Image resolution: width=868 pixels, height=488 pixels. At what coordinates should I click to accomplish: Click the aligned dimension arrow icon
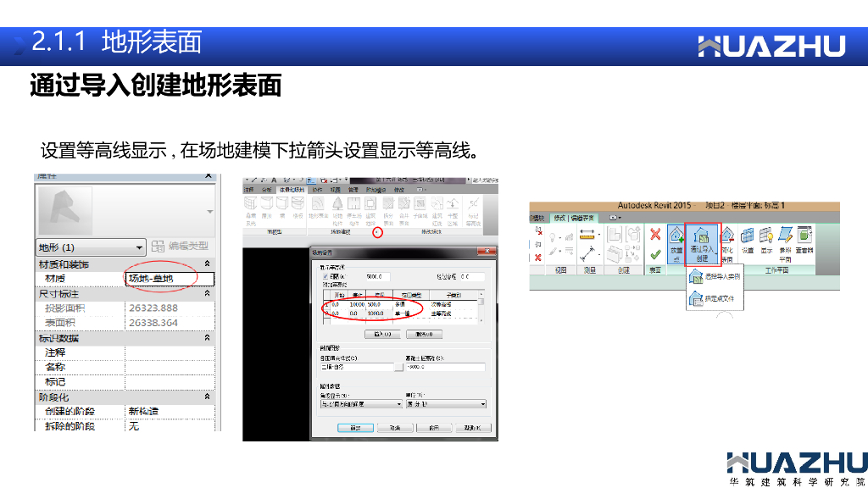[587, 254]
